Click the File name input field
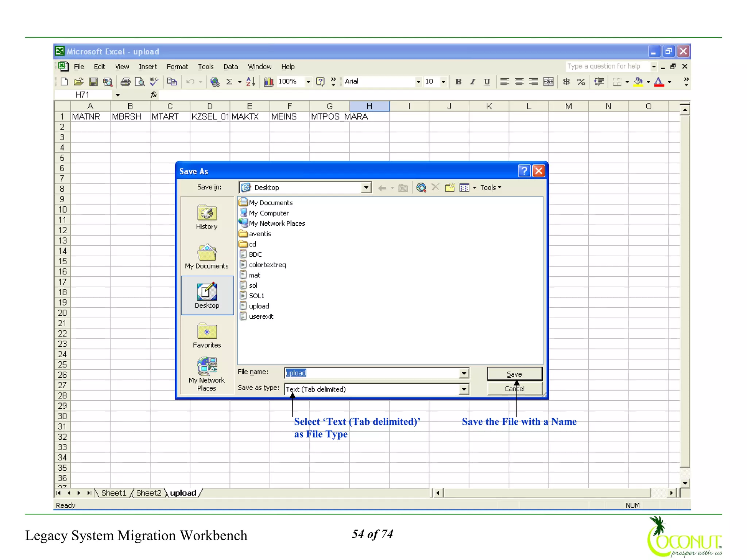This screenshot has width=747, height=560. click(x=372, y=373)
